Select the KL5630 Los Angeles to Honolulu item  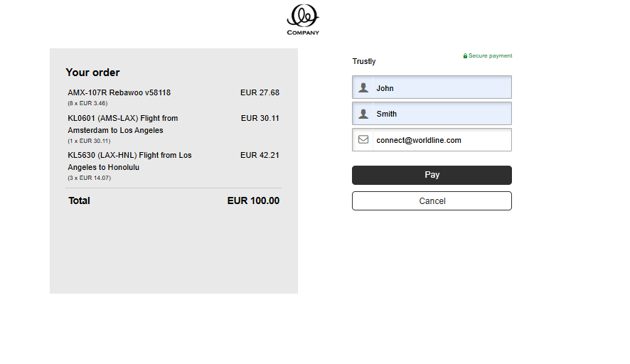(x=129, y=161)
